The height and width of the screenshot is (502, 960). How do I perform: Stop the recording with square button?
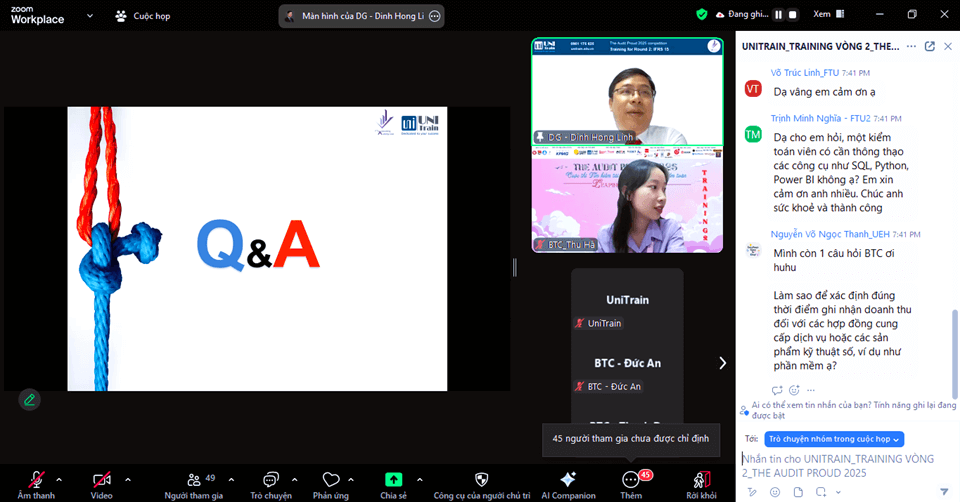792,15
